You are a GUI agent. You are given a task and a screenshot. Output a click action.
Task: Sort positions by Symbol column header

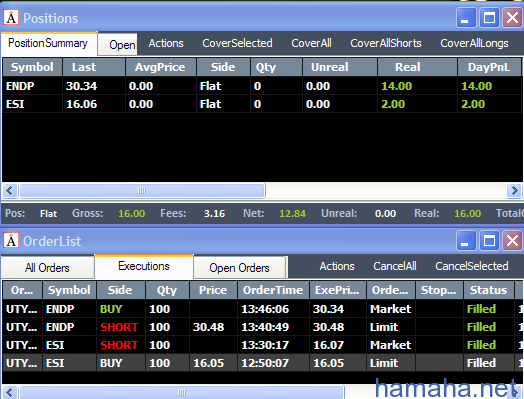[x=32, y=67]
